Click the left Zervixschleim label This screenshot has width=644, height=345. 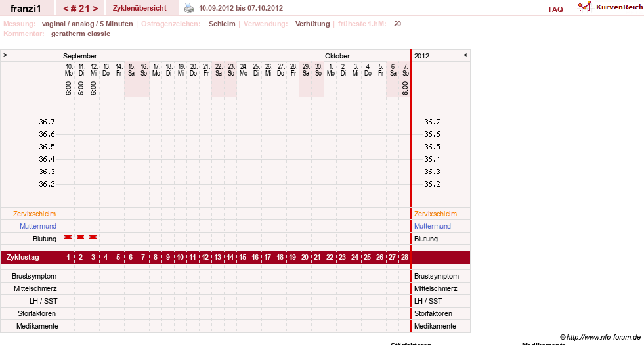click(35, 214)
